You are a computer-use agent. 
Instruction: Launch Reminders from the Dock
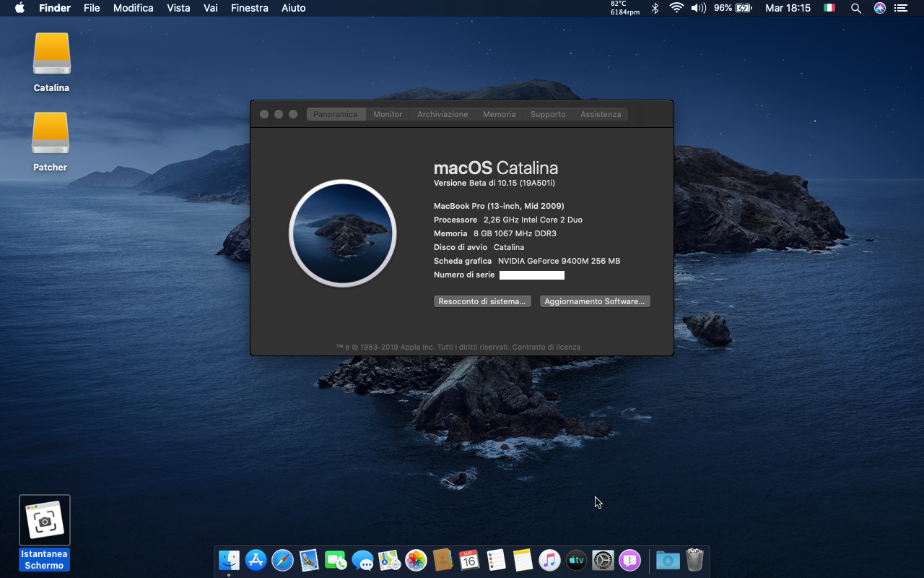[x=496, y=560]
